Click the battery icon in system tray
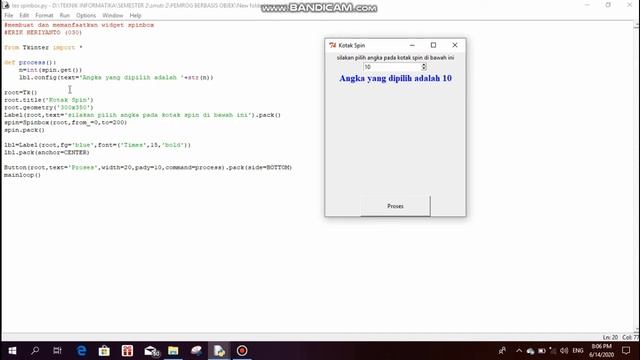This screenshot has height=360, width=640. coord(542,351)
